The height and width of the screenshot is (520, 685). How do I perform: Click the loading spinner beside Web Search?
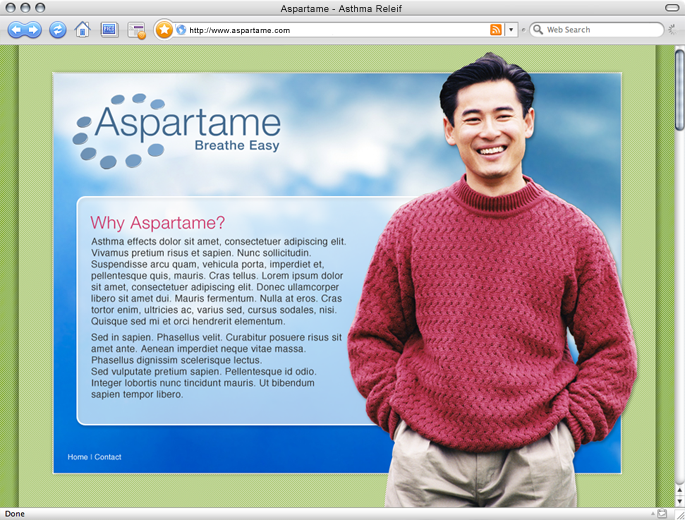[673, 30]
